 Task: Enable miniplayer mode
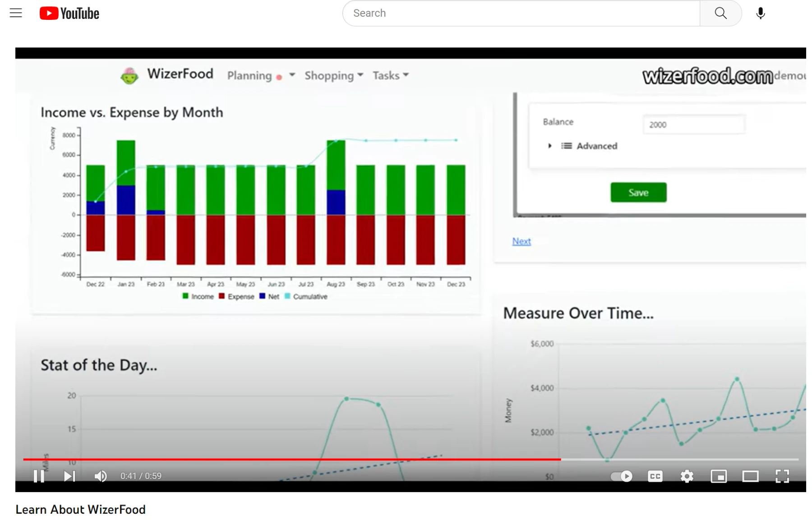click(x=719, y=476)
